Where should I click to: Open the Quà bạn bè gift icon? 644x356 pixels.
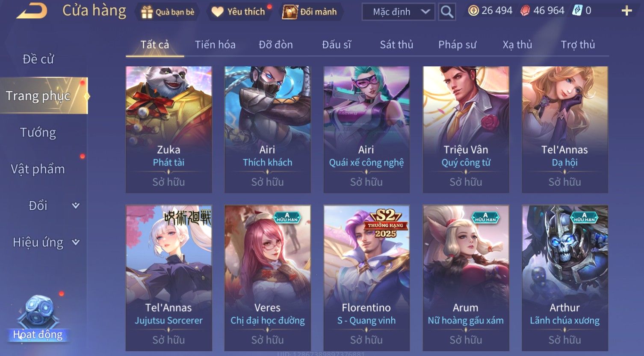pos(147,12)
